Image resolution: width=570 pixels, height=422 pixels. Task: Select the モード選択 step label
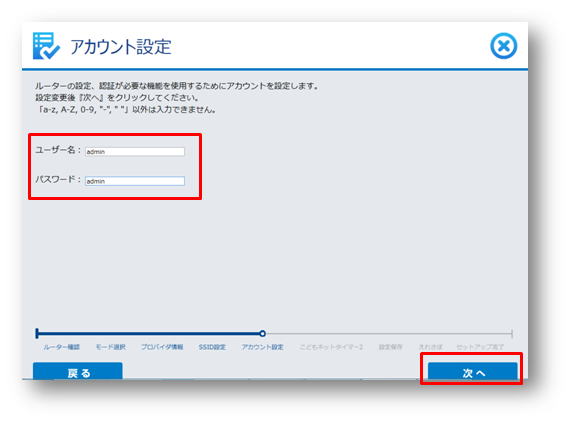[111, 347]
